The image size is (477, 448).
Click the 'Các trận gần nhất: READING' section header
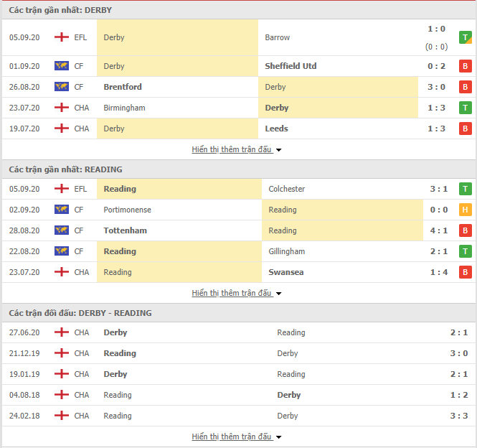point(238,169)
